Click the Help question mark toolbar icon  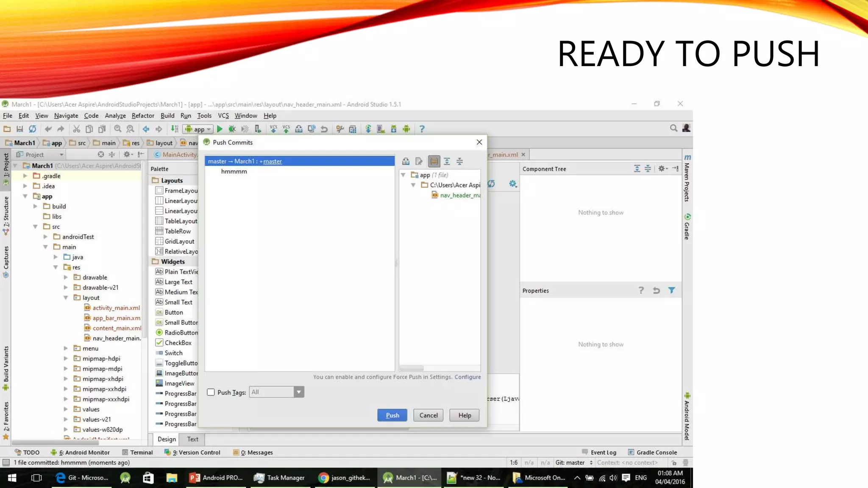[x=422, y=129]
